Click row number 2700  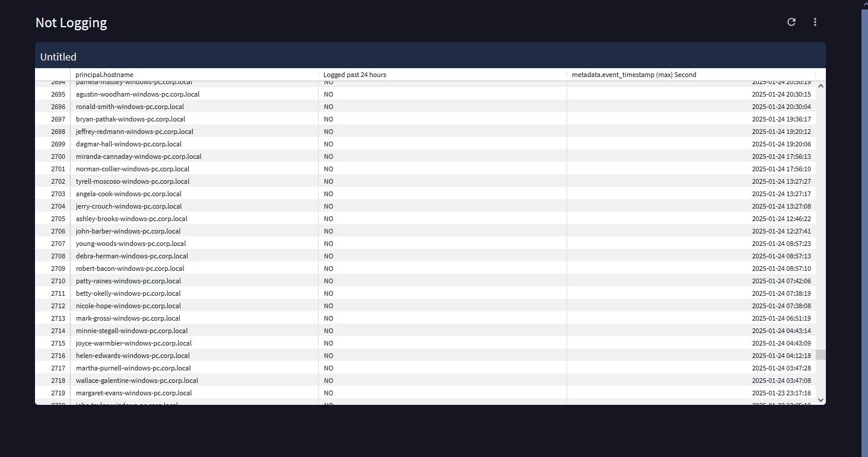coord(58,156)
